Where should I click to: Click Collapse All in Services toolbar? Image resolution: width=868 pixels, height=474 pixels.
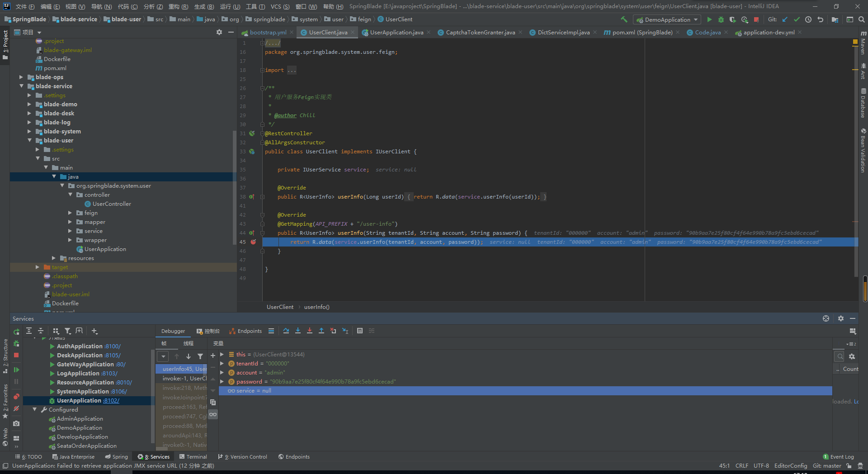(x=41, y=331)
